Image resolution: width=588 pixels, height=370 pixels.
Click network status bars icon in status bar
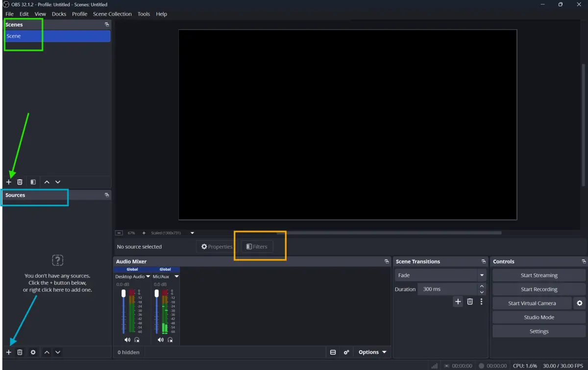tap(435, 366)
